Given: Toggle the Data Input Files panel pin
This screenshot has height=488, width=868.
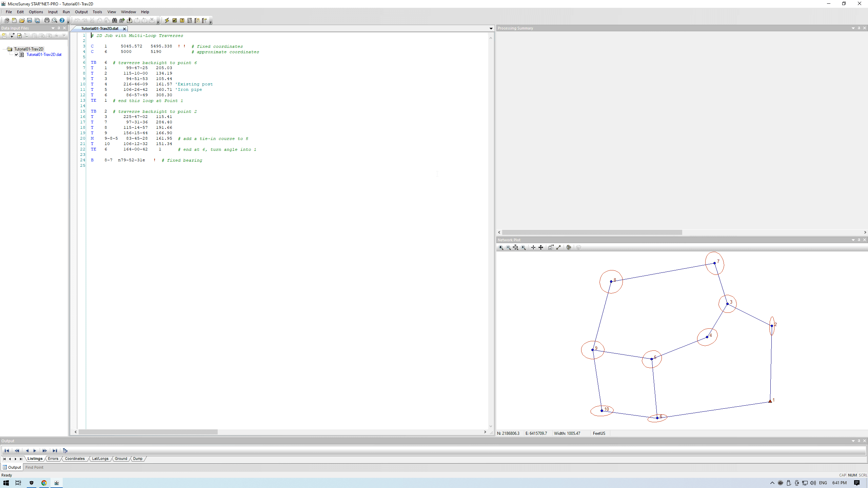Looking at the screenshot, I should 59,28.
